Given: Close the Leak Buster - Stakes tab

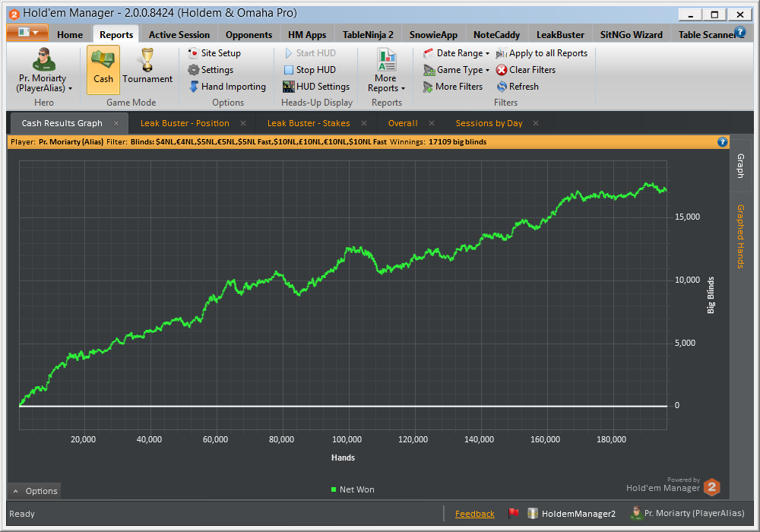Looking at the screenshot, I should tap(364, 123).
